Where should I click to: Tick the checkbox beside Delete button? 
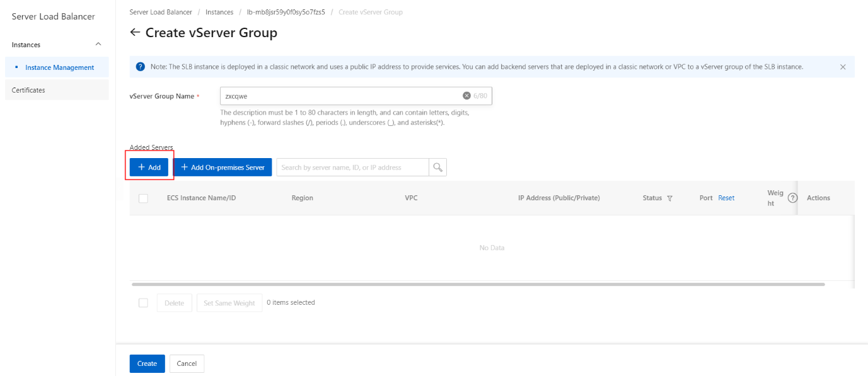point(143,303)
